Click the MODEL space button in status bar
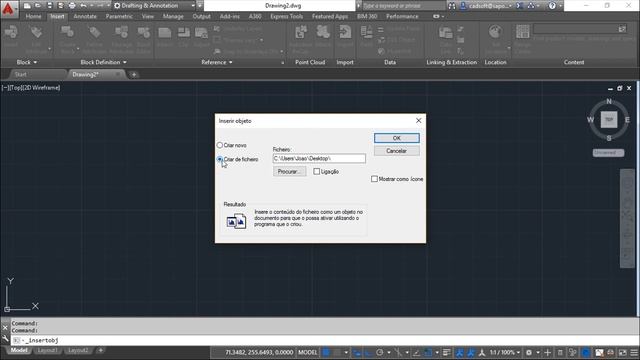 click(308, 352)
